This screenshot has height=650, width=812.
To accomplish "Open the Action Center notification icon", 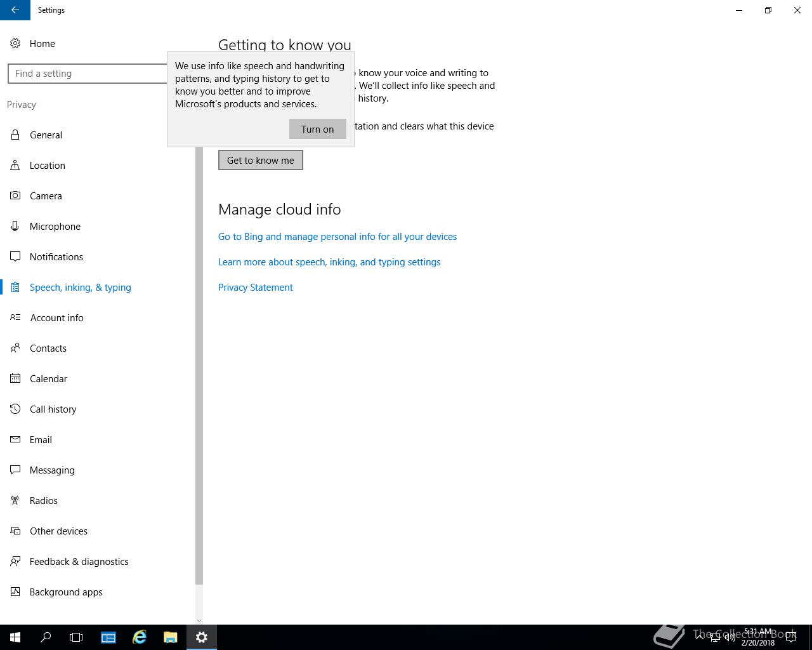I will pyautogui.click(x=791, y=637).
